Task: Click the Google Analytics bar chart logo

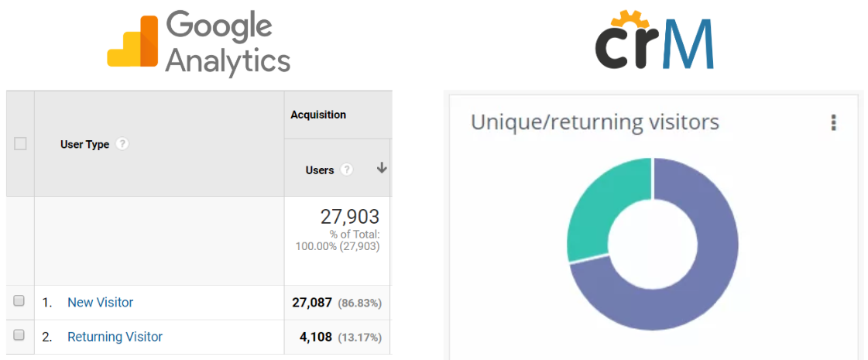Action: 133,42
